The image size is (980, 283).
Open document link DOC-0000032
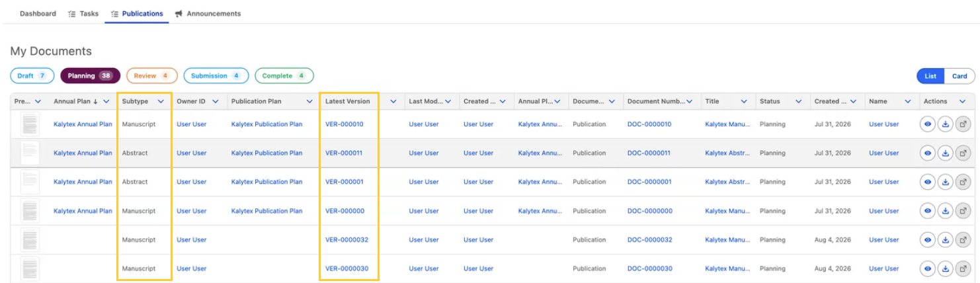(x=649, y=240)
